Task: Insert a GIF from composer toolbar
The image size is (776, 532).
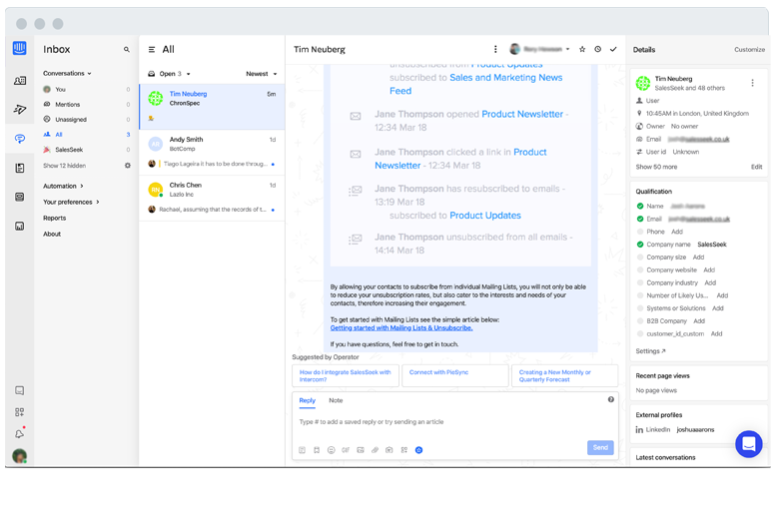Action: (346, 450)
